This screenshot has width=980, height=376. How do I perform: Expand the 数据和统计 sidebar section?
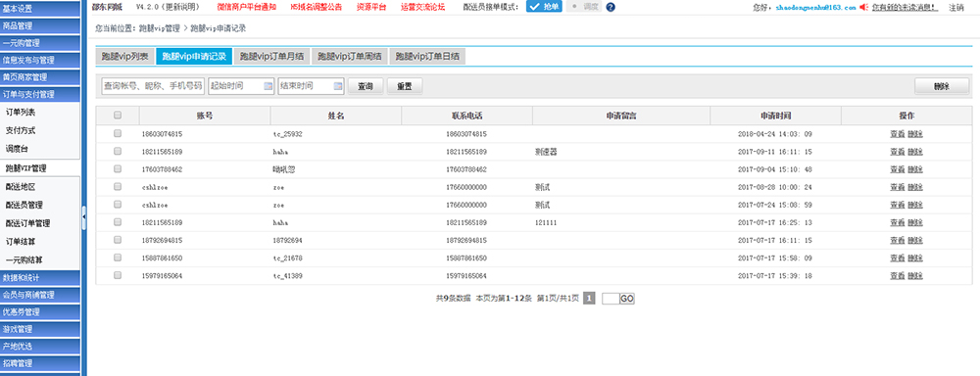(x=40, y=277)
